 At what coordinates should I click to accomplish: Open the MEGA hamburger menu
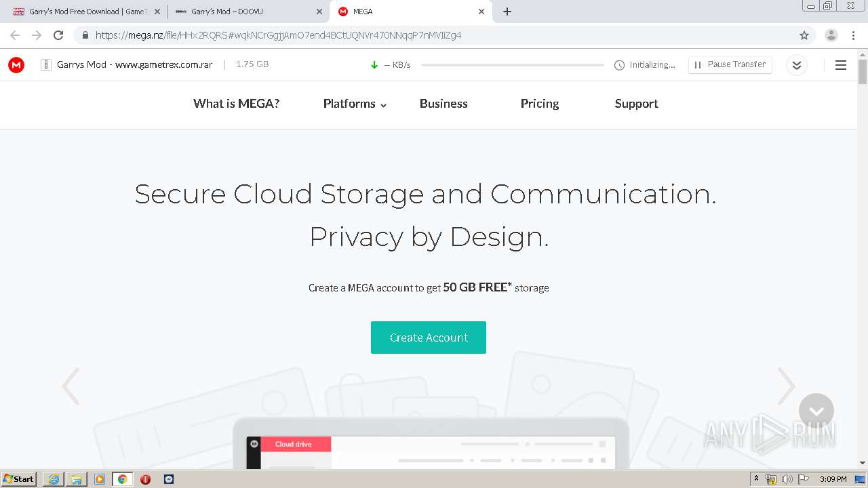tap(841, 65)
